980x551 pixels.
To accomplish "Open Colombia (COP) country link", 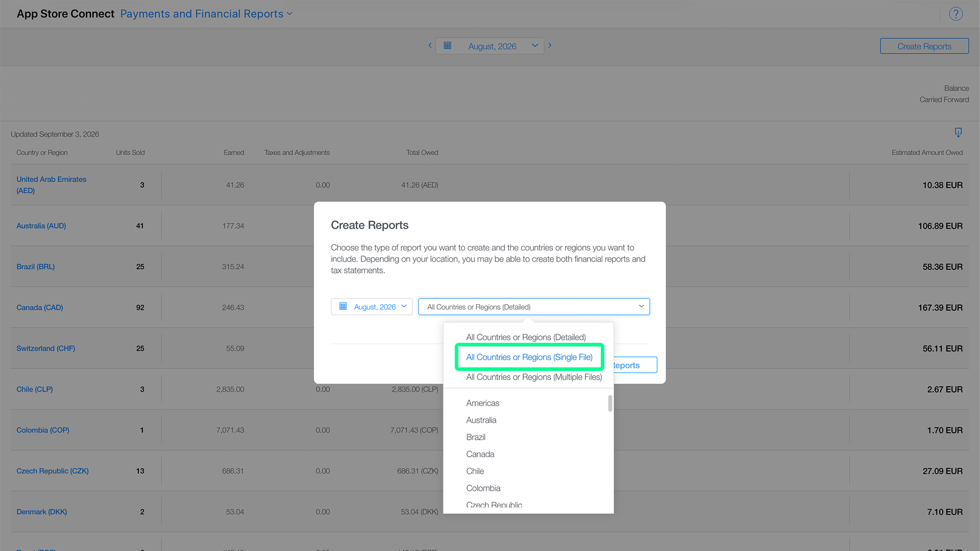I will coord(42,430).
